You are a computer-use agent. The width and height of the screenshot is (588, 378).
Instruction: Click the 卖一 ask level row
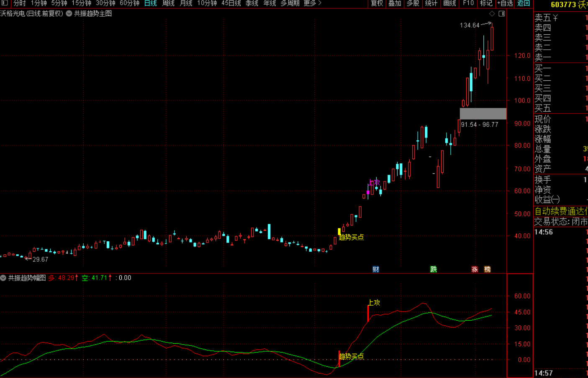(x=561, y=57)
